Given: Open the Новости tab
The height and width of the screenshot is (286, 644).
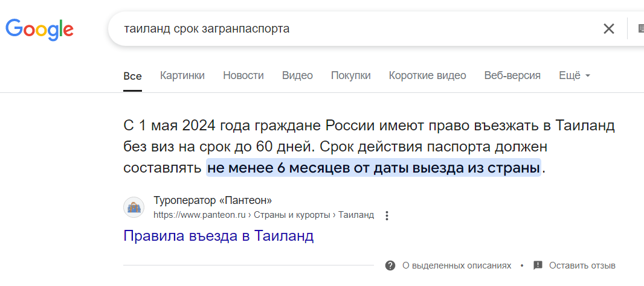Looking at the screenshot, I should (x=243, y=75).
